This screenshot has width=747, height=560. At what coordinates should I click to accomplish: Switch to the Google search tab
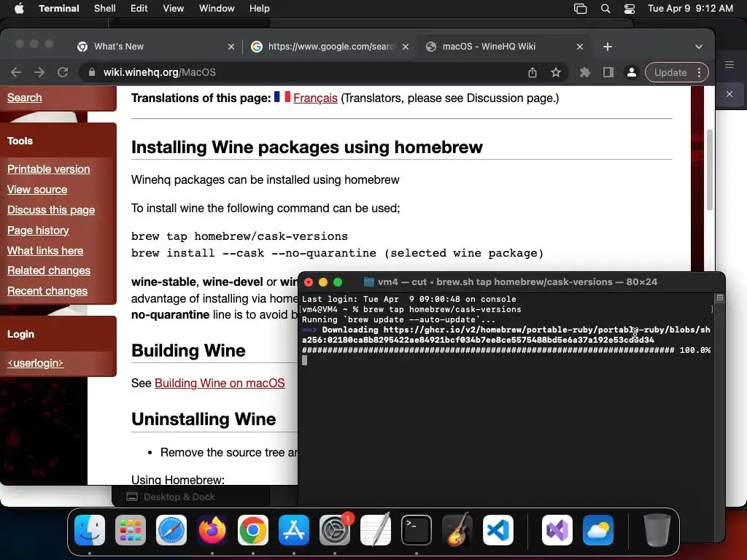(x=329, y=46)
